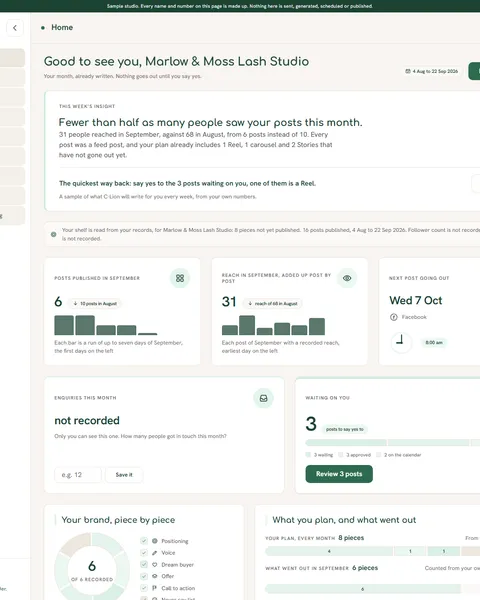
Task: Toggle the Dream buyer checkbox
Action: [x=144, y=564]
